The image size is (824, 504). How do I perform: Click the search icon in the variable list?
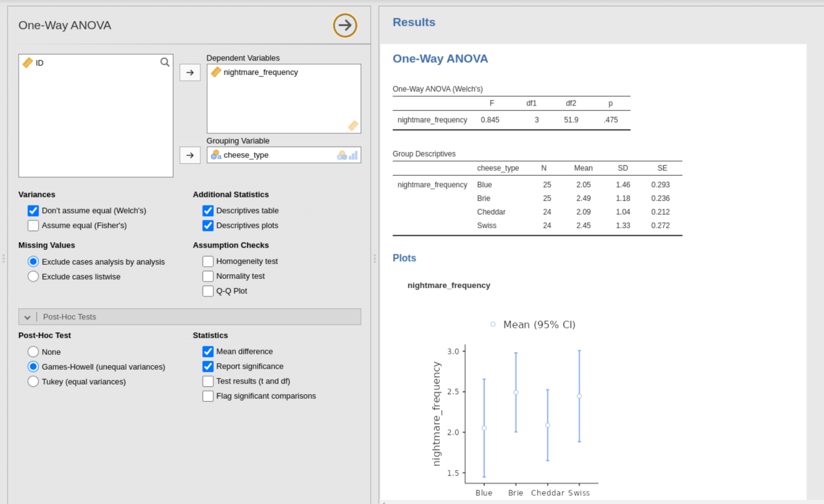165,62
